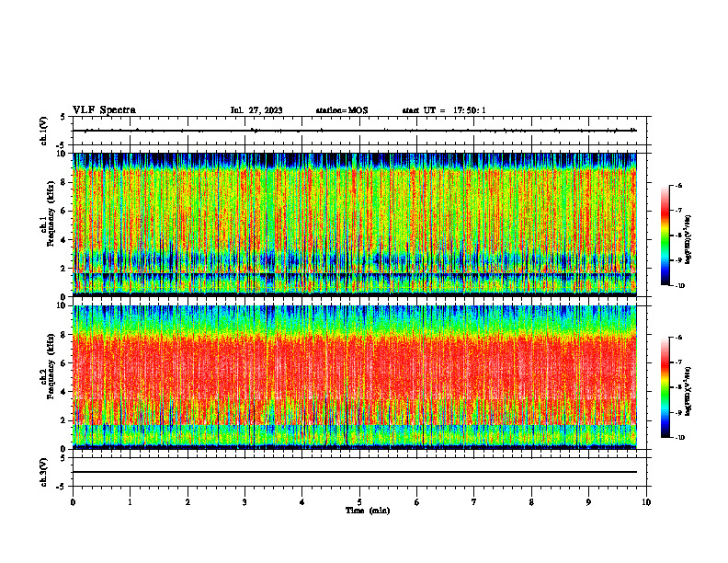The image size is (728, 563).
Task: Click the "VLF Spectra" plot title
Action: click(x=104, y=110)
